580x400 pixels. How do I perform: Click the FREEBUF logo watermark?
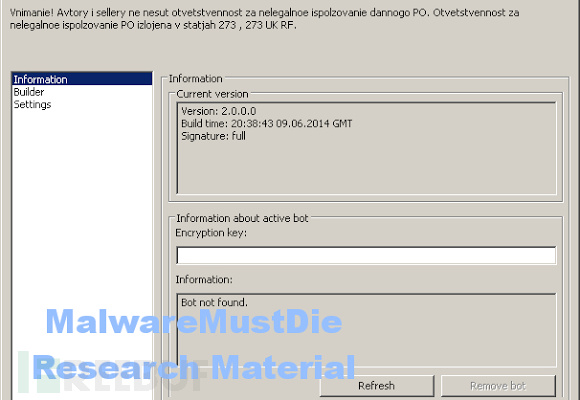click(x=111, y=372)
